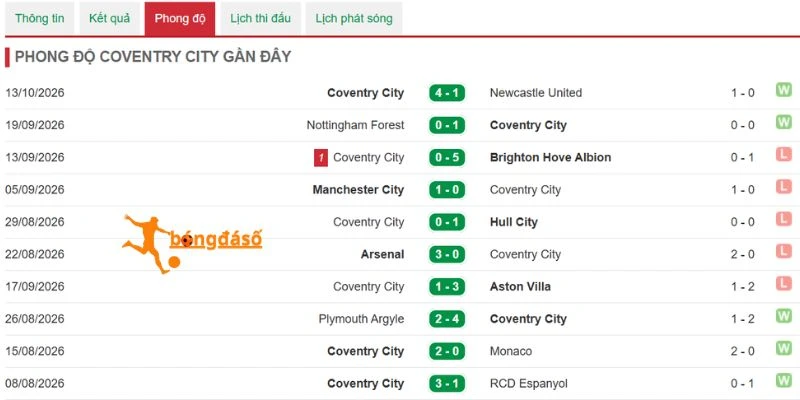Open the Aston Villa team link
Image resolution: width=800 pixels, height=400 pixels.
pos(520,287)
